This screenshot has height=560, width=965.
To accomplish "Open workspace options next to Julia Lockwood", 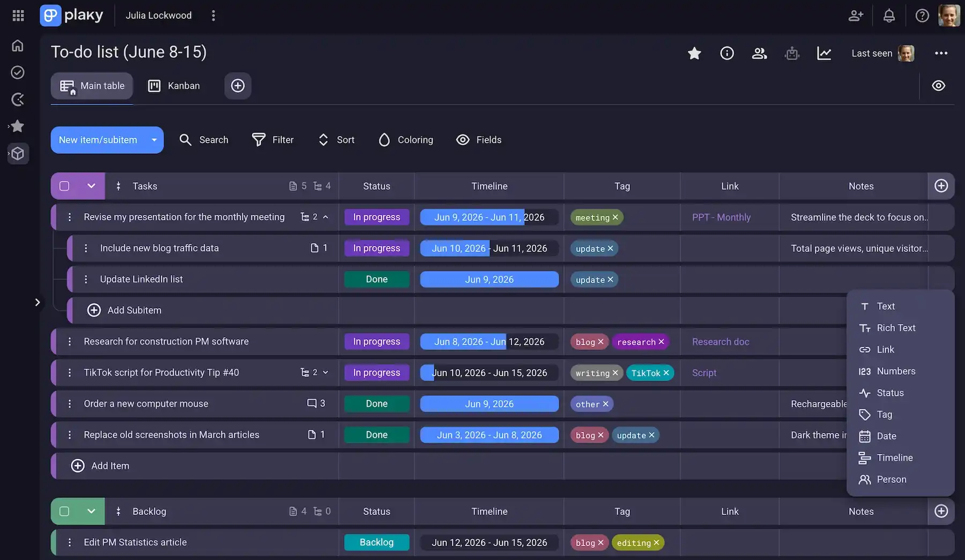I will (213, 16).
